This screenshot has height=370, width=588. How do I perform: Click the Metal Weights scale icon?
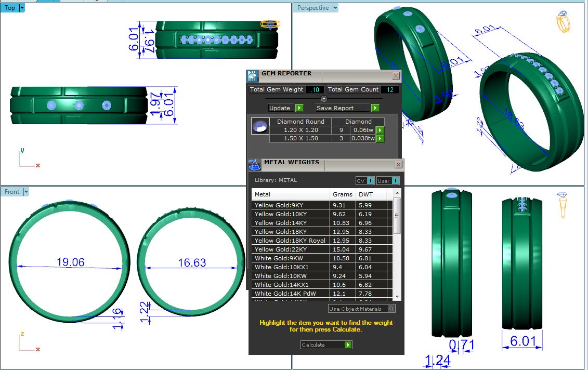(254, 165)
